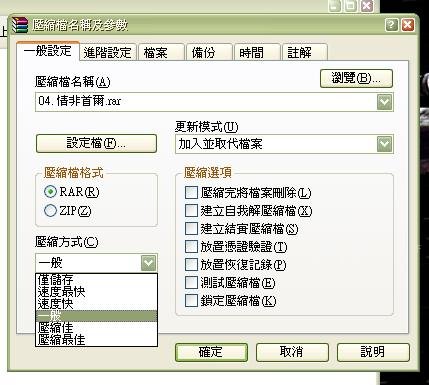This screenshot has width=429, height=385.
Task: Click the 確定 OK button
Action: tap(211, 352)
